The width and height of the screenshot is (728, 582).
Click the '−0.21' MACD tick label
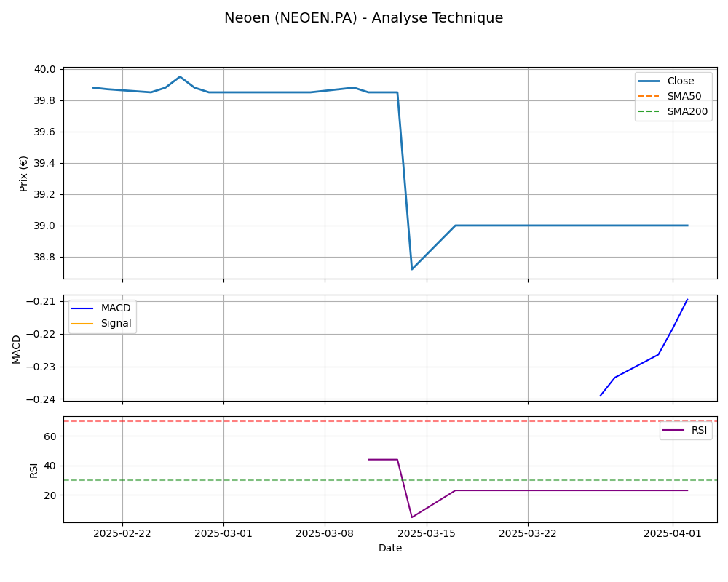pyautogui.click(x=41, y=302)
